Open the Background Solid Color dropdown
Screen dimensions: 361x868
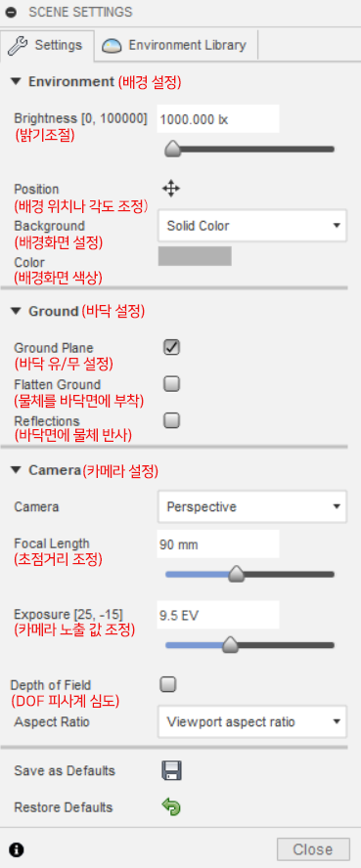coord(252,226)
